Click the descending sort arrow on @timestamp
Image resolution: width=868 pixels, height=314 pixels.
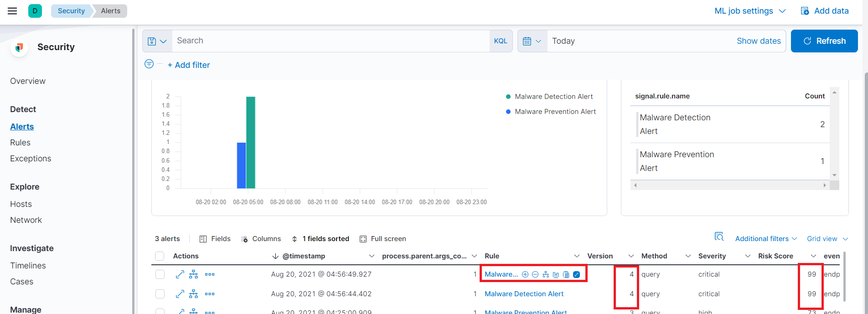(275, 256)
